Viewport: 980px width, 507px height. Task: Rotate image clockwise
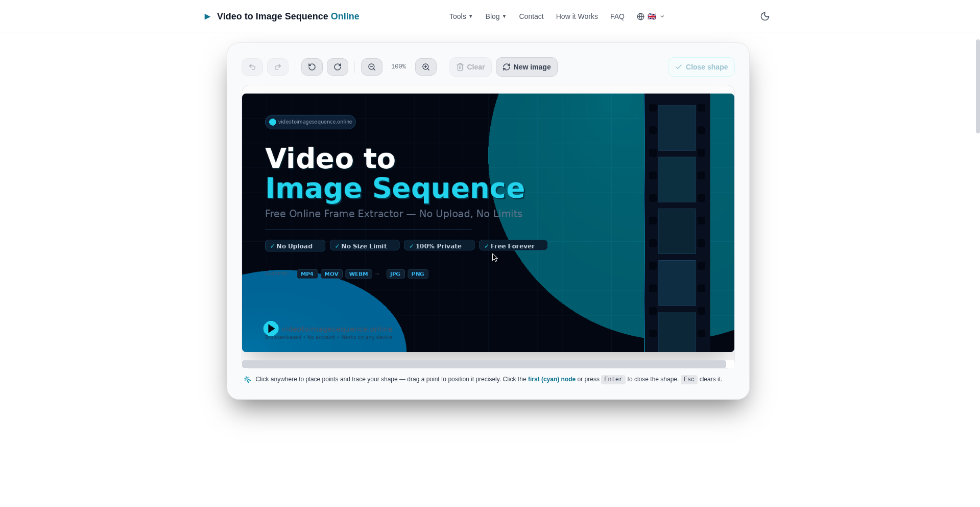[338, 67]
